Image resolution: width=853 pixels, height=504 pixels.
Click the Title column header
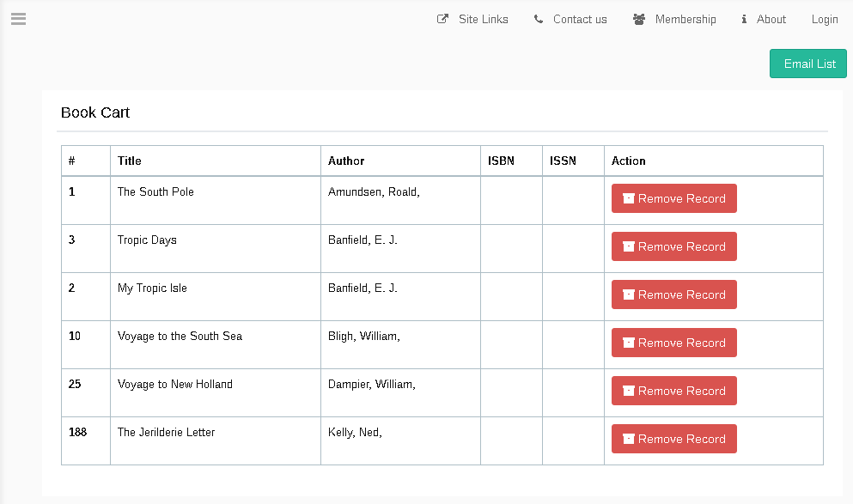pyautogui.click(x=130, y=161)
